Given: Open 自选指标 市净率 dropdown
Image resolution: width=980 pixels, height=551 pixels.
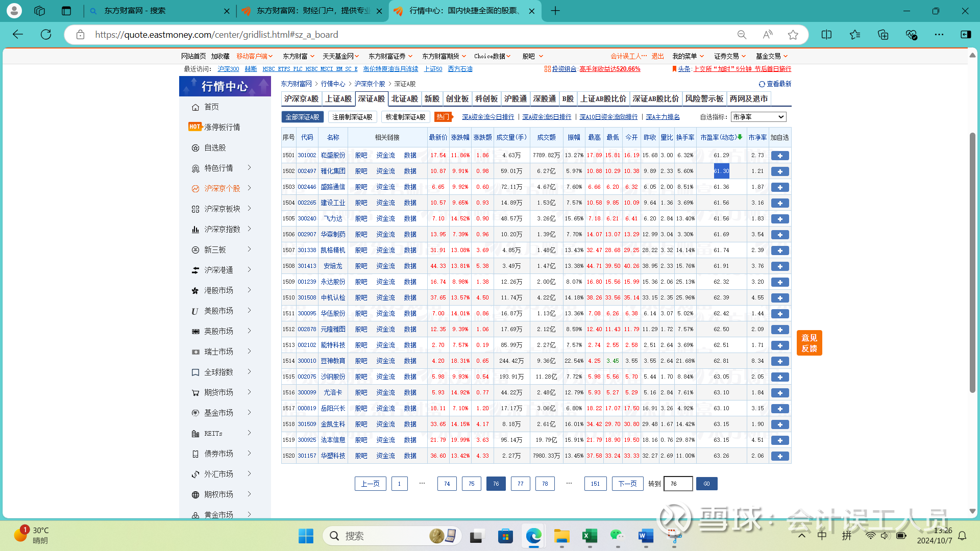Looking at the screenshot, I should (x=758, y=117).
